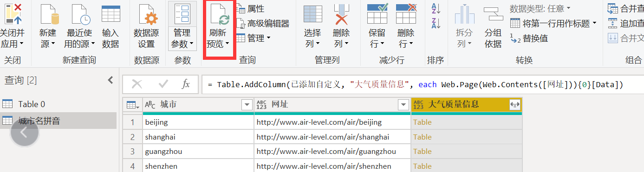Click the 合并文件 (Combine Files) icon
This screenshot has width=644, height=172.
coord(613,38)
